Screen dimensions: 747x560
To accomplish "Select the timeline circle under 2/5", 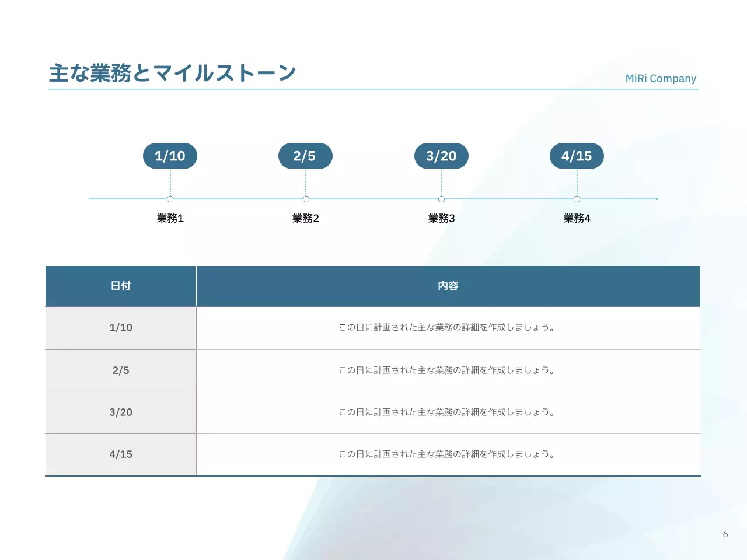I will (305, 199).
